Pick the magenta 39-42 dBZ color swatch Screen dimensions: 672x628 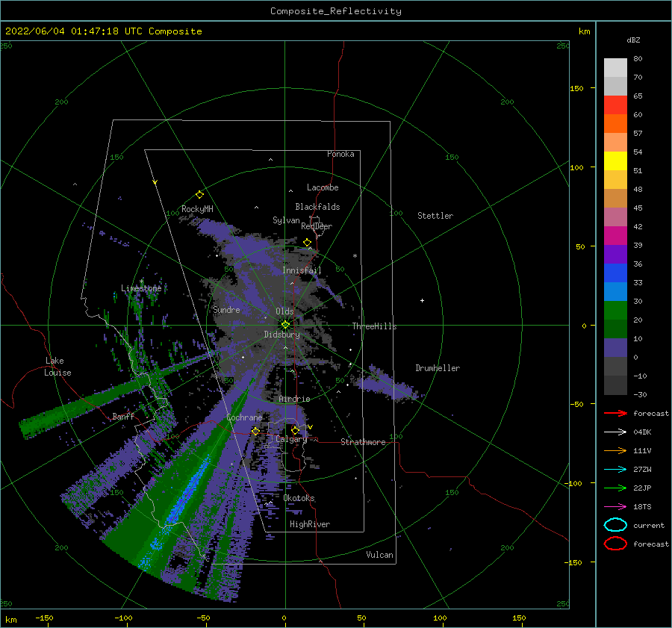[615, 236]
